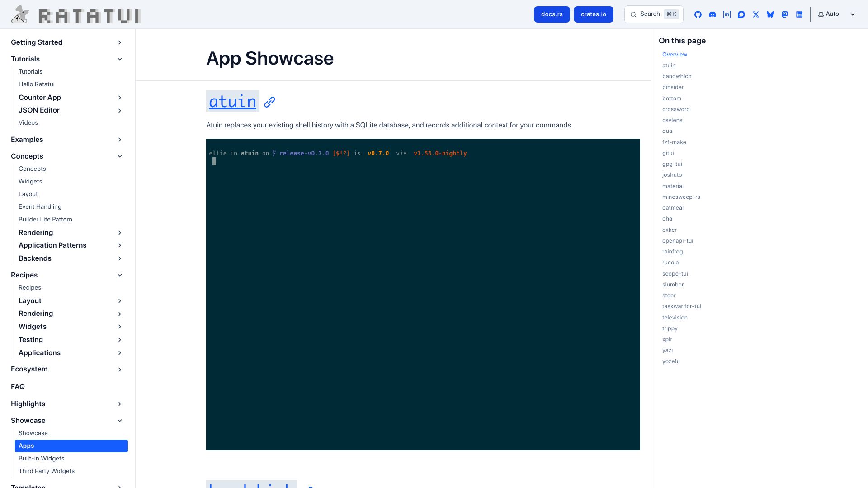Open the Auto theme selector dropdown
The height and width of the screenshot is (488, 868).
[837, 14]
